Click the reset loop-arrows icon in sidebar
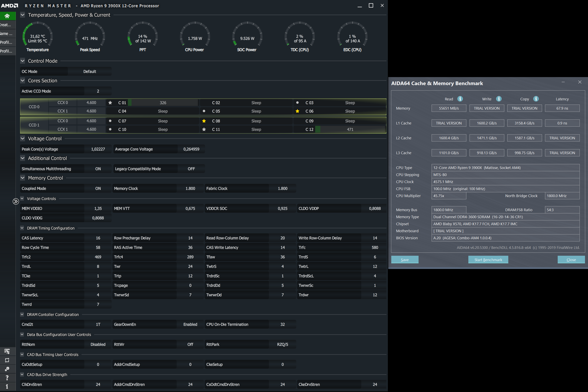The height and width of the screenshot is (392, 588). tap(7, 360)
